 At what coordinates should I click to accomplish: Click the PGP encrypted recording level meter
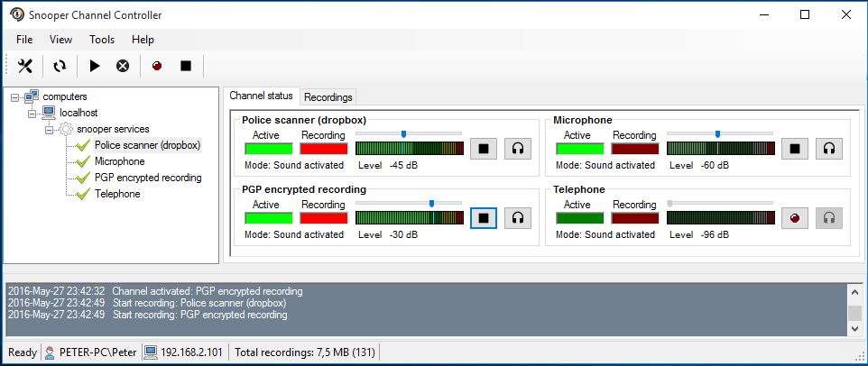coord(410,218)
